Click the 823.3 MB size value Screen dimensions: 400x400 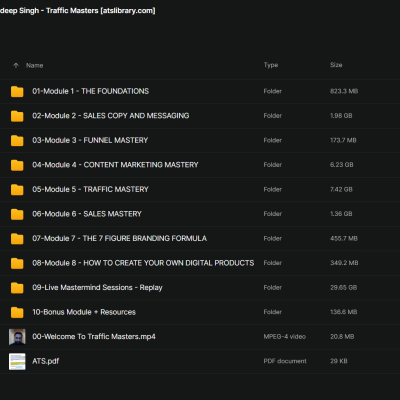[344, 91]
